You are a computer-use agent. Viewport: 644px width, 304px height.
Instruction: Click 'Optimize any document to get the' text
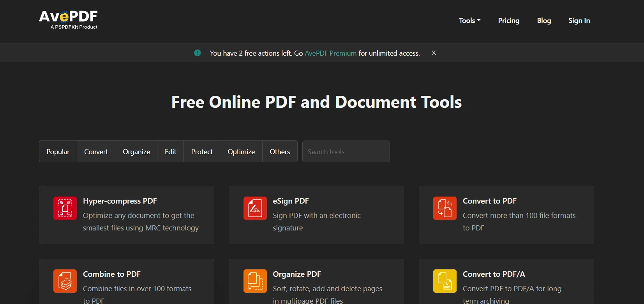tap(139, 215)
